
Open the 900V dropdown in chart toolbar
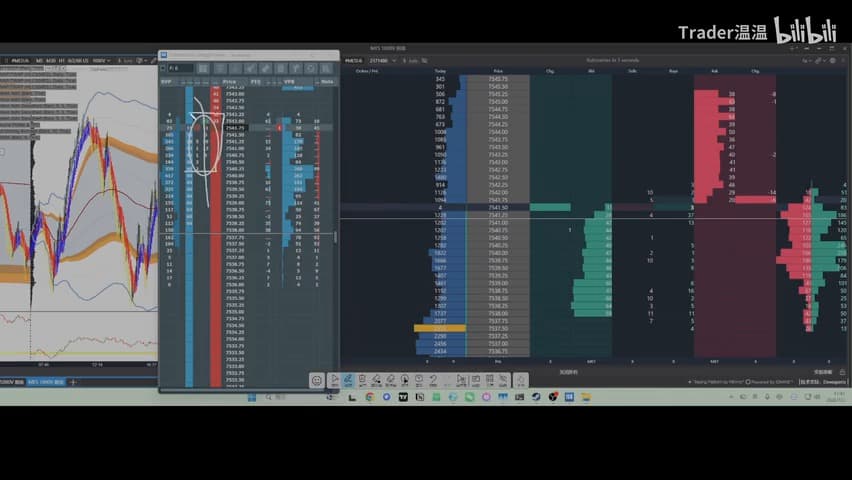[101, 60]
